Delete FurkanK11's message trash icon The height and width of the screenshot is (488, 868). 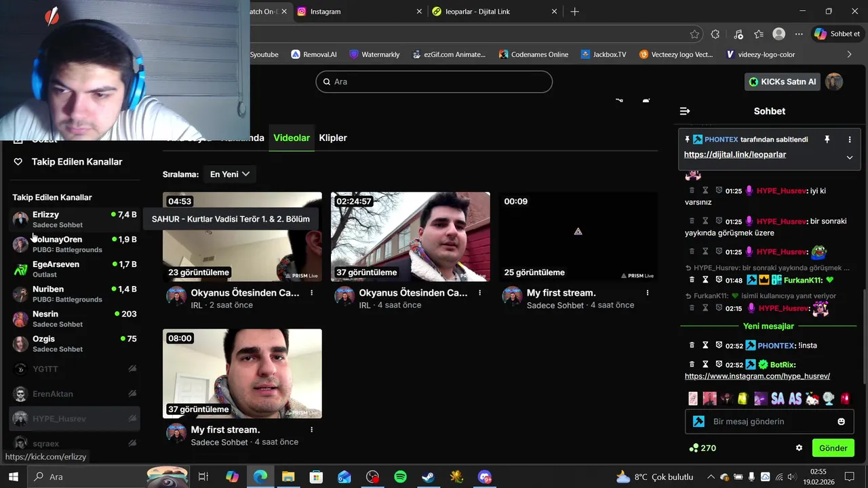click(692, 280)
